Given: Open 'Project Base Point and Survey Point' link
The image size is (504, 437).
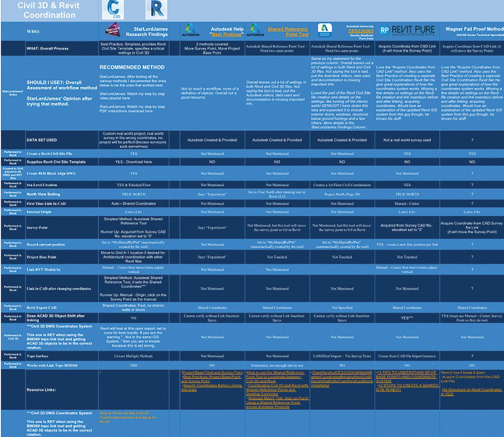Looking at the screenshot, I should point(212,373).
